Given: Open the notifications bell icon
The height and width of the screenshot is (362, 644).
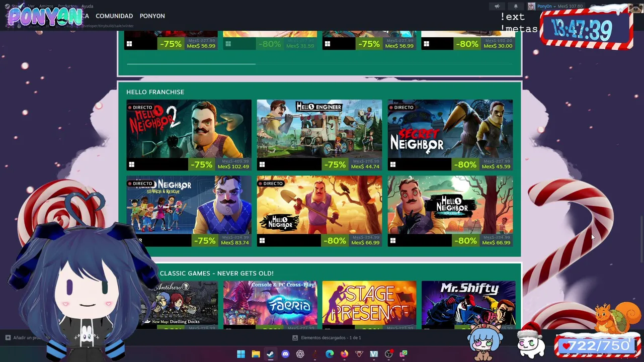Looking at the screenshot, I should 516,6.
